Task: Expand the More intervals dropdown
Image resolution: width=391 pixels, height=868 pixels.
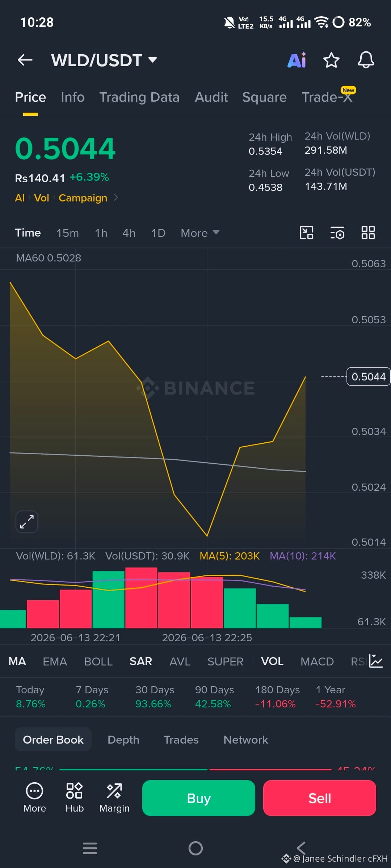Action: [200, 233]
